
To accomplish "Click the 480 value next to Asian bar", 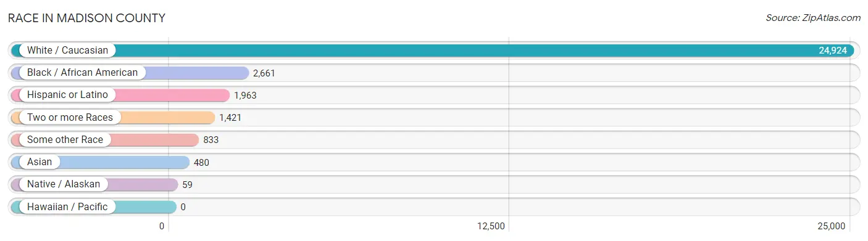I will 201,163.
